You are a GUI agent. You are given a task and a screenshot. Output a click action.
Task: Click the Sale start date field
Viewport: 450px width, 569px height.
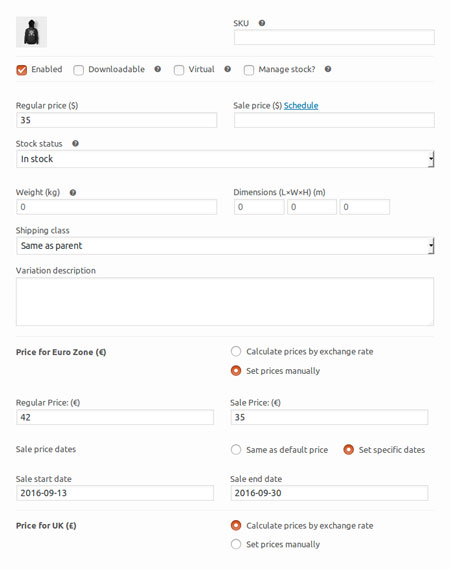[115, 493]
